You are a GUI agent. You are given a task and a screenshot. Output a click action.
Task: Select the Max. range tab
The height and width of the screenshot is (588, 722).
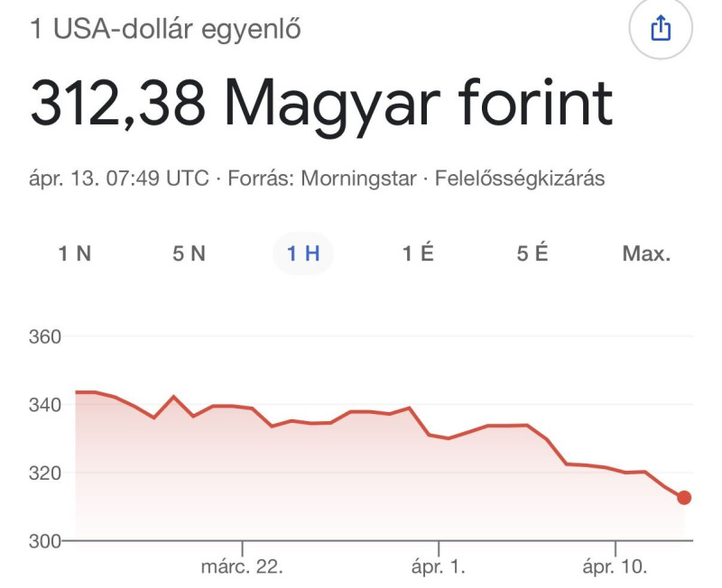click(x=646, y=253)
